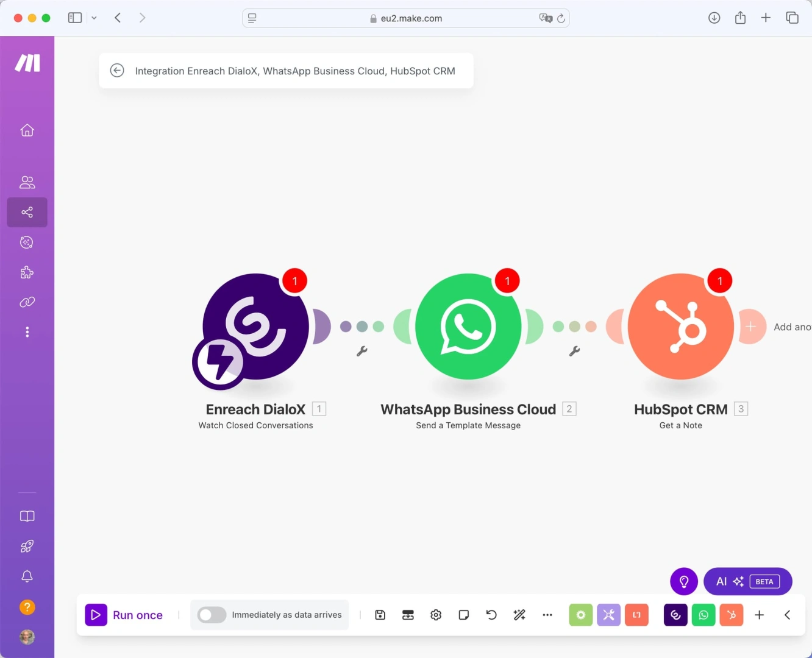Open the Templates icon in the sidebar
Image resolution: width=812 pixels, height=658 pixels.
(27, 242)
